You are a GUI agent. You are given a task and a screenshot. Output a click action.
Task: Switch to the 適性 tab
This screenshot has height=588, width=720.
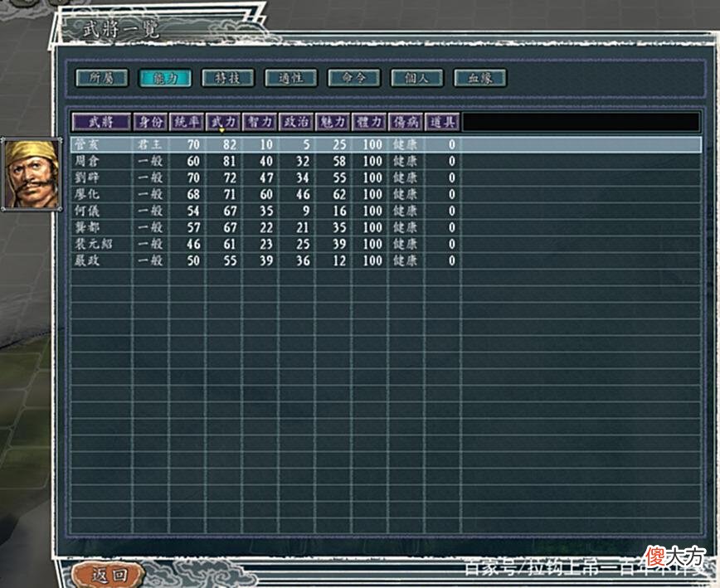click(290, 78)
